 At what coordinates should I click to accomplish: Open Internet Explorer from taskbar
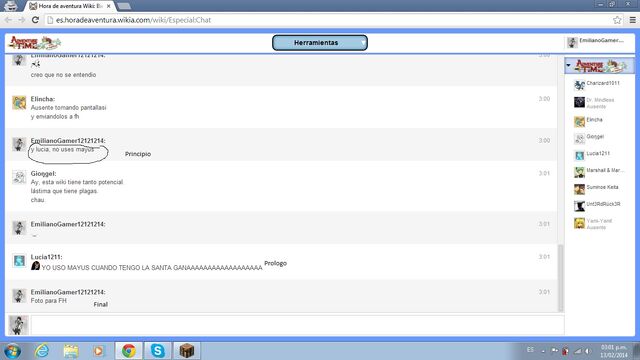tap(42, 351)
